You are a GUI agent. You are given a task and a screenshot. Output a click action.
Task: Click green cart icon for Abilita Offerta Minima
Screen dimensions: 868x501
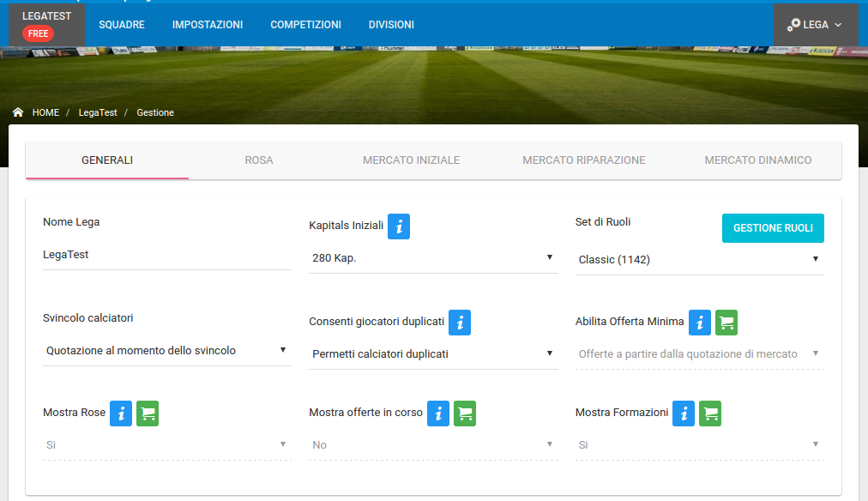point(726,323)
